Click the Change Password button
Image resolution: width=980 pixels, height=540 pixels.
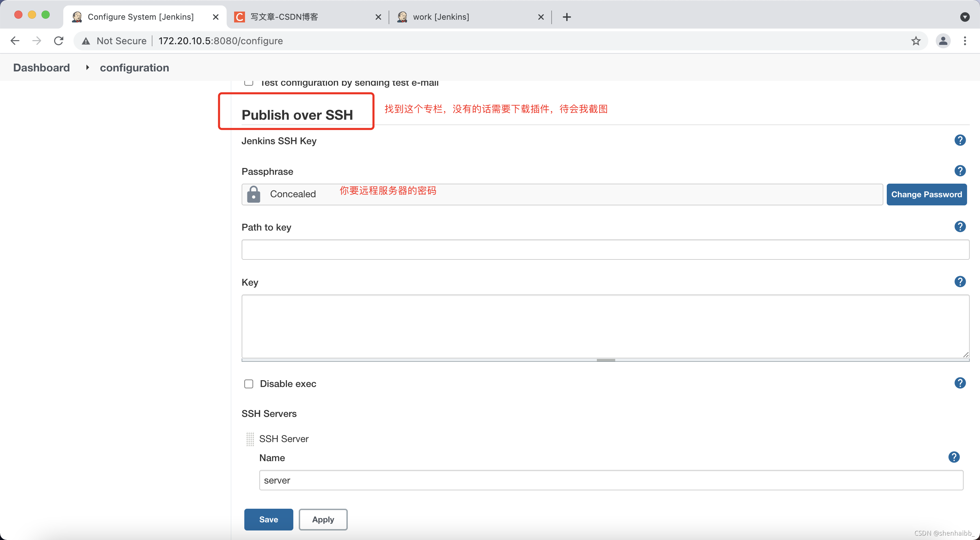click(x=927, y=194)
